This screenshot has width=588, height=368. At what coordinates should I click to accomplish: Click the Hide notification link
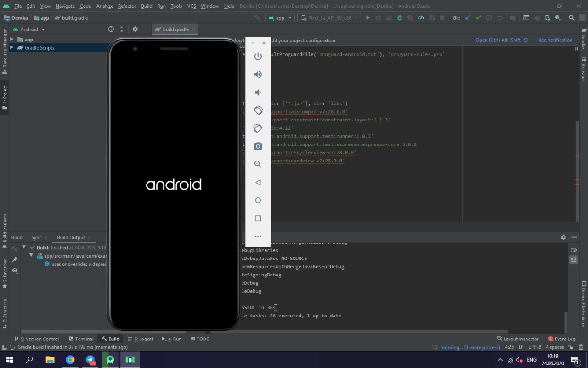(554, 40)
